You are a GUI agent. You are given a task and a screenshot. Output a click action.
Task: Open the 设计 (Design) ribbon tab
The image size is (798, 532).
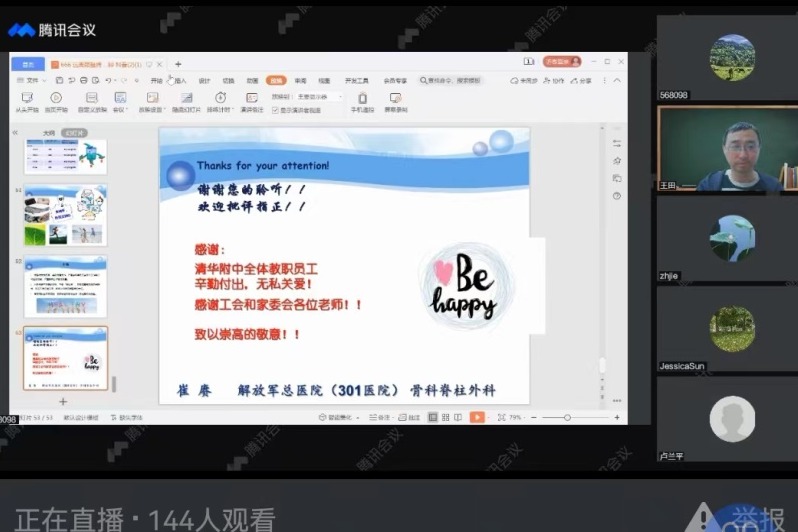pyautogui.click(x=204, y=80)
